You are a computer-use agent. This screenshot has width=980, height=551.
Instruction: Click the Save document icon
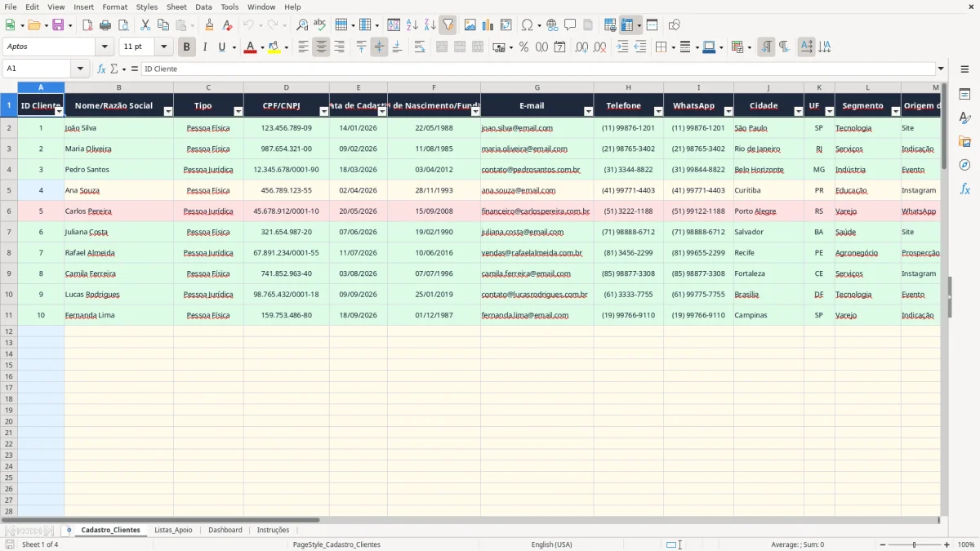58,25
